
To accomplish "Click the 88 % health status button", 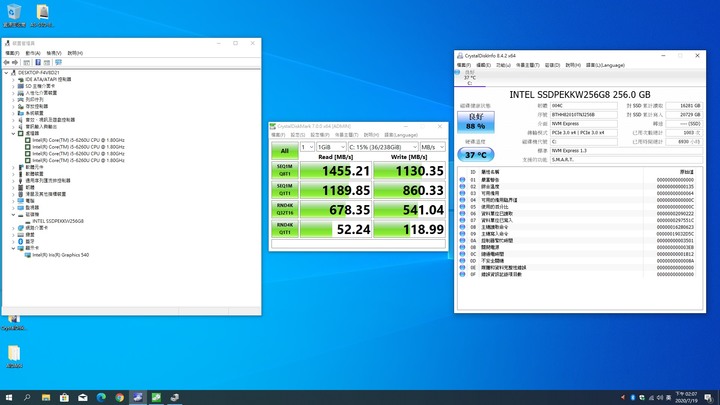I will click(476, 122).
